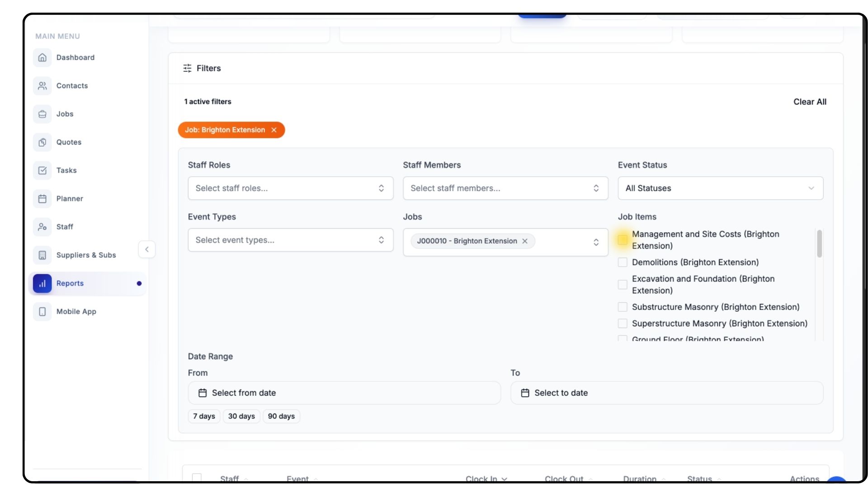Click the Planner calendar icon
Image resolution: width=868 pixels, height=488 pixels.
tap(42, 199)
